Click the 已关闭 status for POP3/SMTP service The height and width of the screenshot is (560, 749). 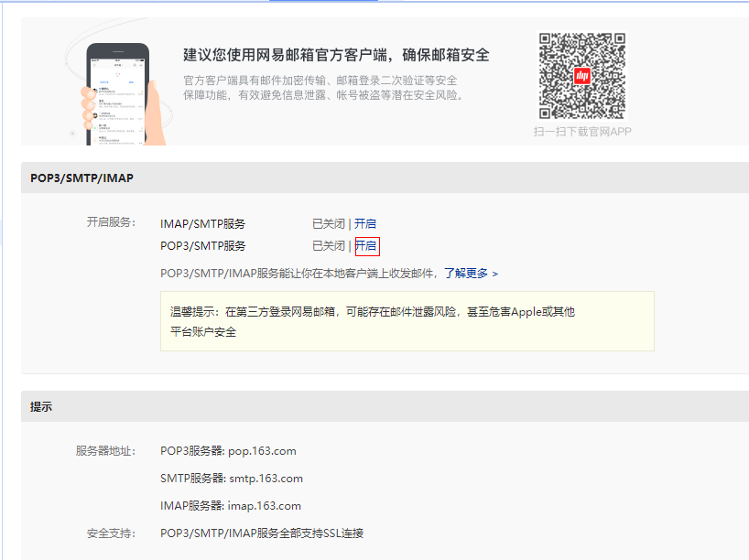point(328,246)
